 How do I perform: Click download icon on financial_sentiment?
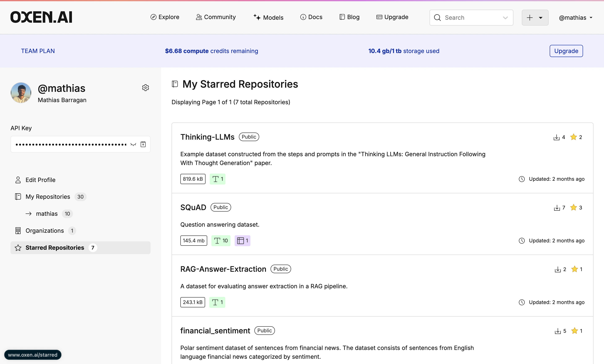(x=557, y=331)
